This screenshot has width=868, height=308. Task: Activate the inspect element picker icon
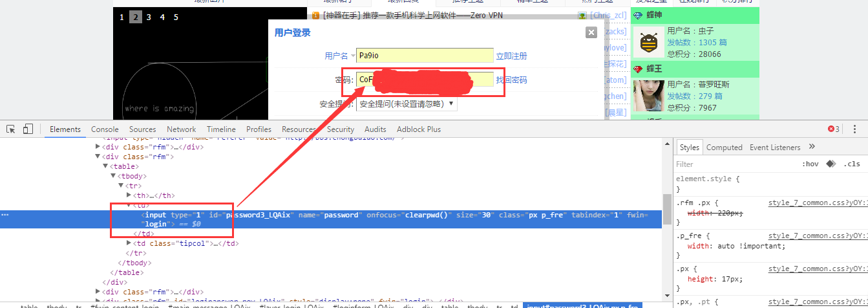pyautogui.click(x=11, y=129)
